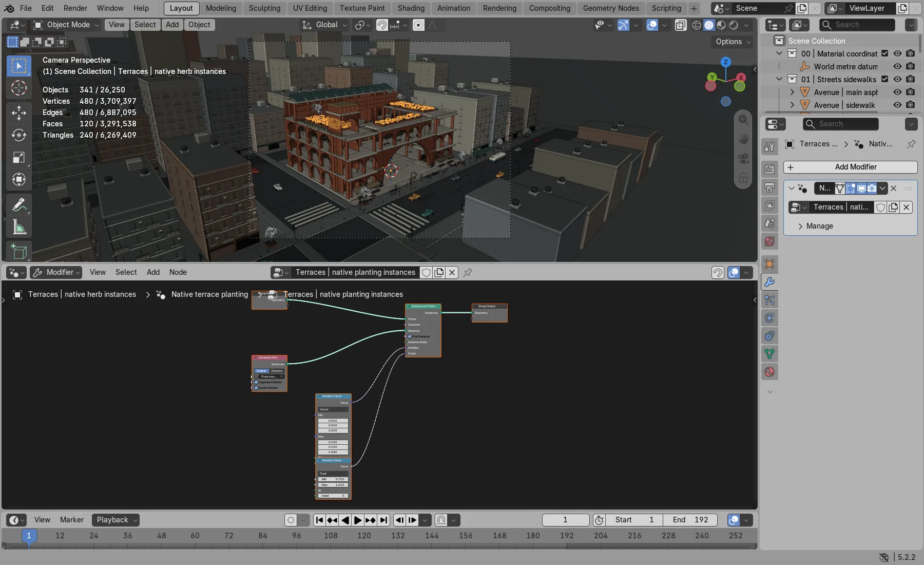The image size is (924, 565).
Task: Switch to the Geometry Nodes workspace tab
Action: click(611, 8)
